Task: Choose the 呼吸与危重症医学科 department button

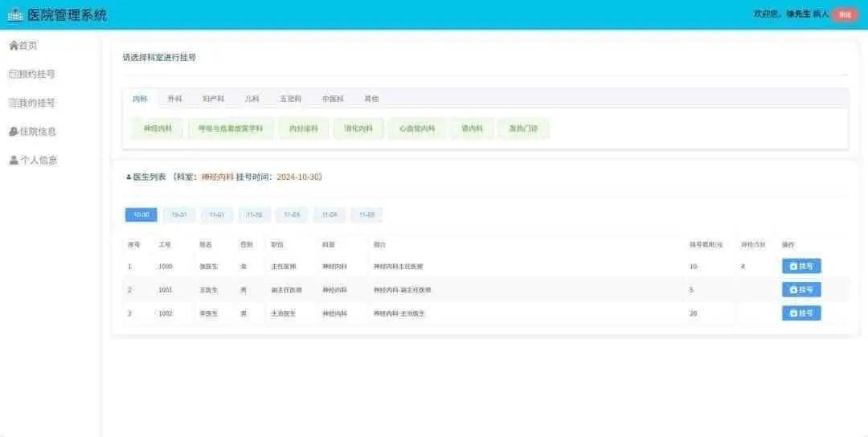Action: coord(231,129)
